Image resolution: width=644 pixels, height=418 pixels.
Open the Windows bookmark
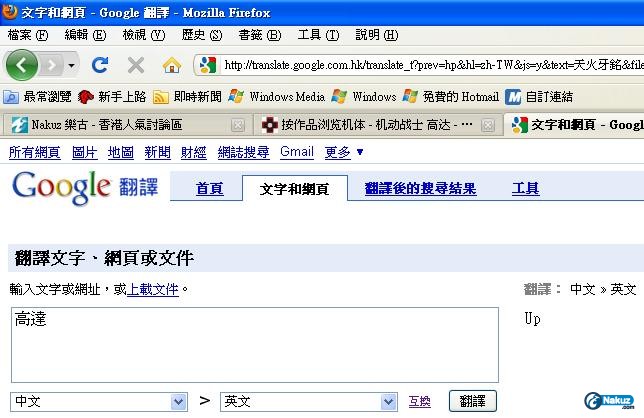pos(364,97)
